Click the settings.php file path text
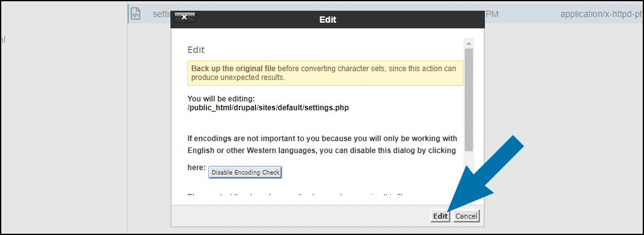 point(268,108)
